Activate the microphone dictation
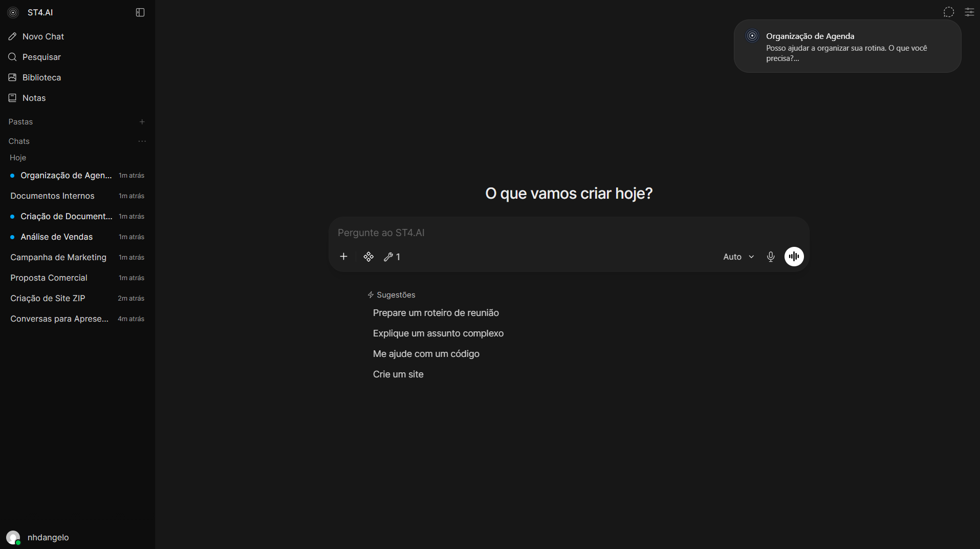 (771, 257)
